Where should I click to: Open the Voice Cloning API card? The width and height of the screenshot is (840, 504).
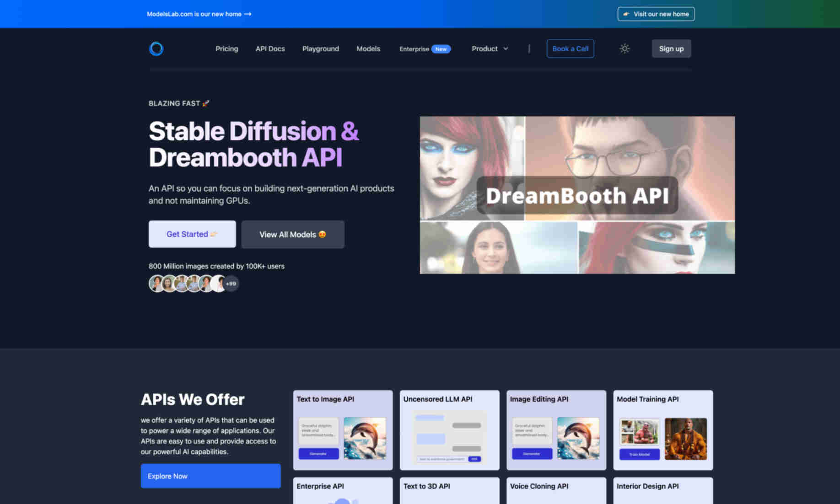[x=556, y=491]
